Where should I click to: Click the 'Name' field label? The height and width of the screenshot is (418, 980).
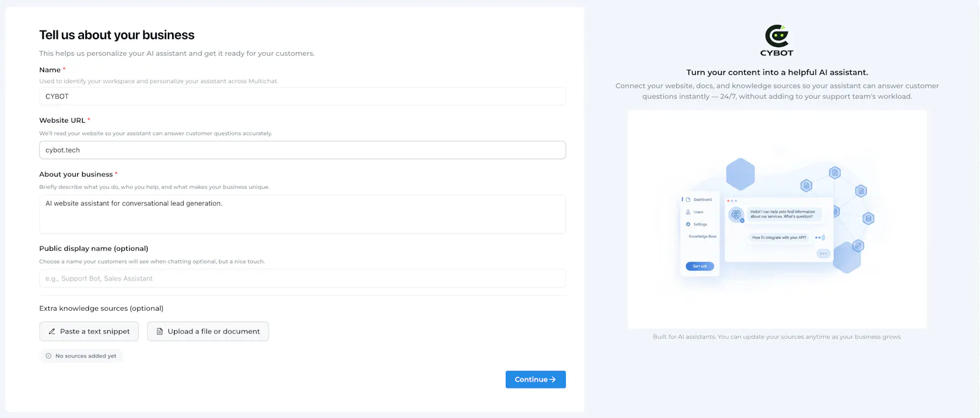tap(50, 70)
